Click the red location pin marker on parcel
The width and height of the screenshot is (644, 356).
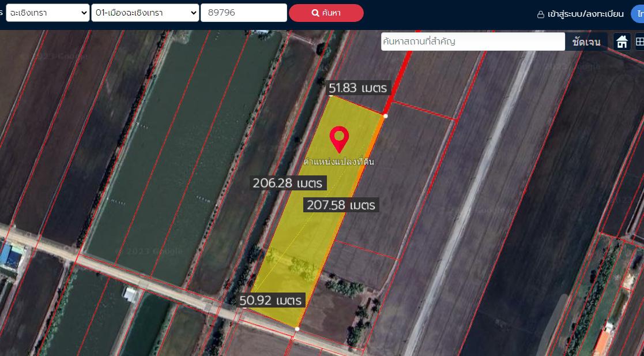click(x=339, y=140)
